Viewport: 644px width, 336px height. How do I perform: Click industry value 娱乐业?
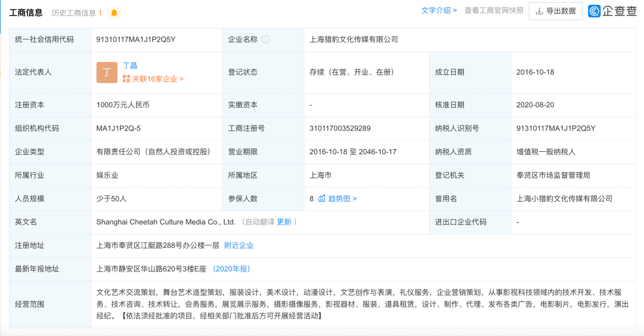click(x=107, y=175)
